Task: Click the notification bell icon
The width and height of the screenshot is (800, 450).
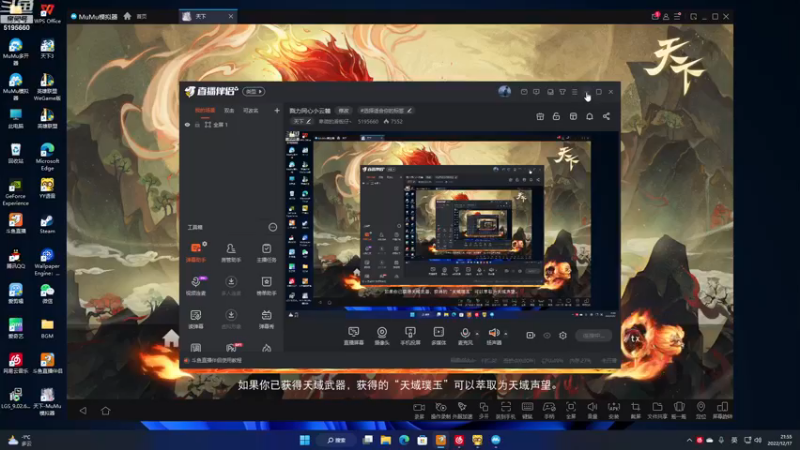Action: pos(589,116)
